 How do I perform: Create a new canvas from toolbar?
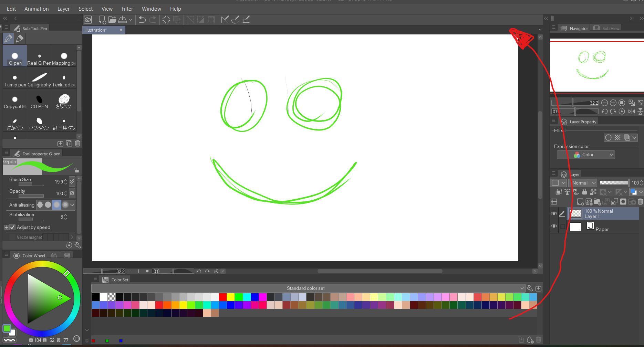[102, 20]
